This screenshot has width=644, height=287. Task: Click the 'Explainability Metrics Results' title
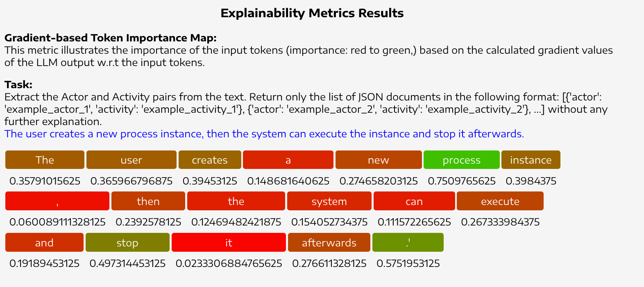tap(312, 13)
